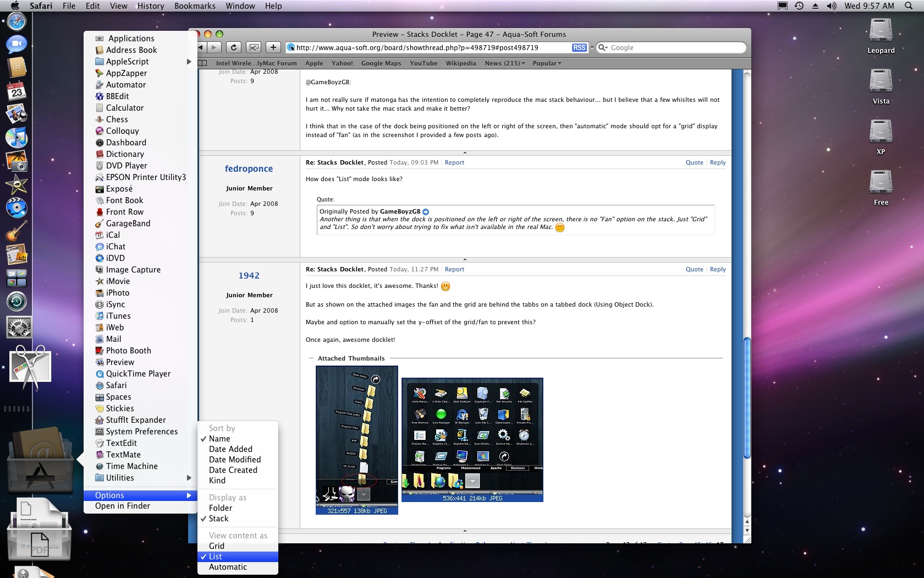Expand the Utilities submenu
924x578 pixels.
click(189, 478)
